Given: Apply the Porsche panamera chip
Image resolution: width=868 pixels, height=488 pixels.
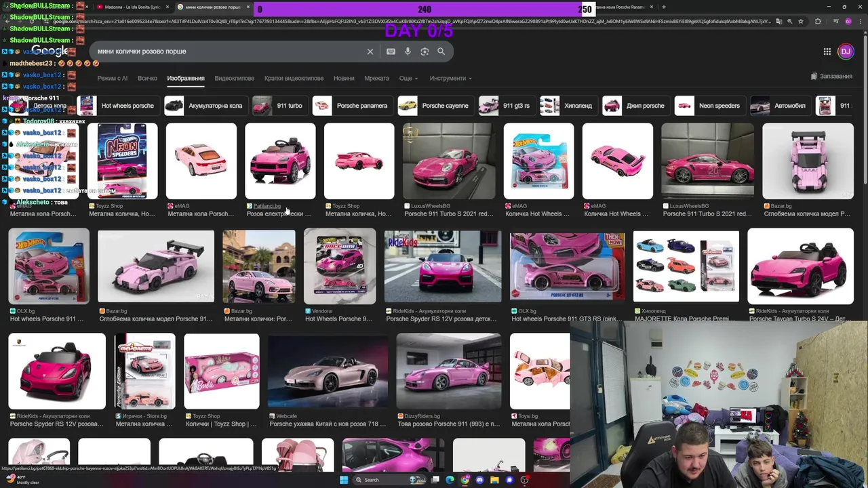Looking at the screenshot, I should tap(352, 106).
